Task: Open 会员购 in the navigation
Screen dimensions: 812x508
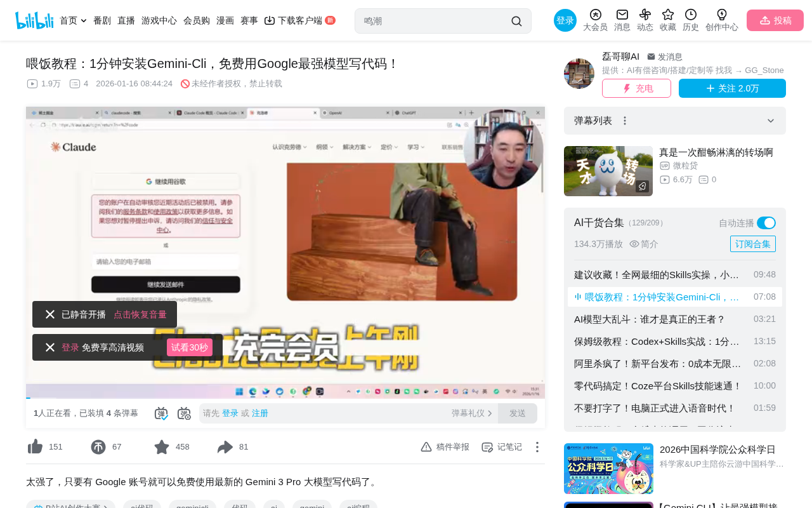Action: 197,20
